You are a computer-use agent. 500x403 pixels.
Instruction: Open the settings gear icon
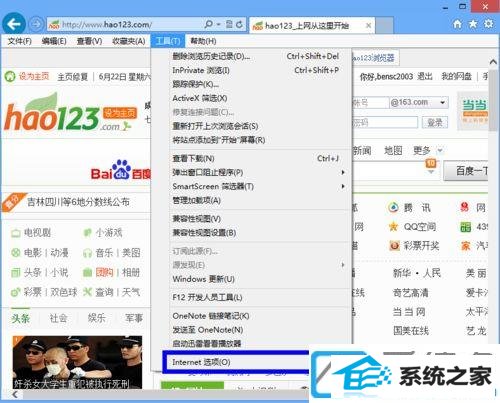(488, 24)
